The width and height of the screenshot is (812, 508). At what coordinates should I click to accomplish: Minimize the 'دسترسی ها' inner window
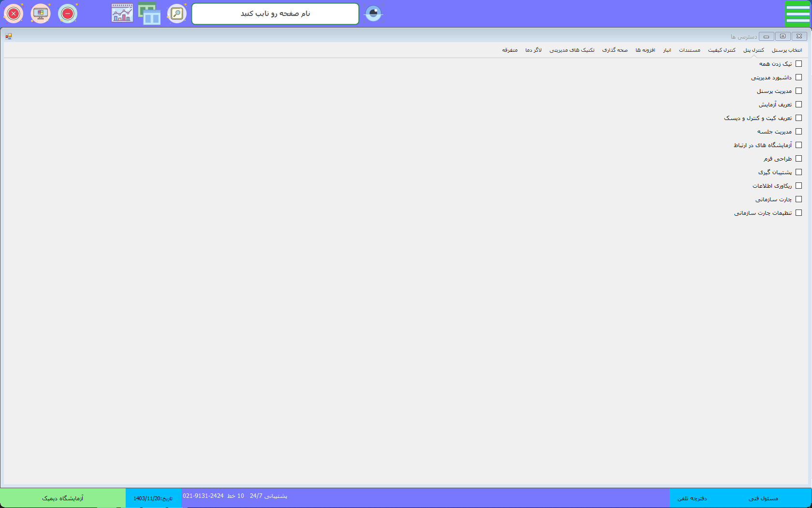click(x=767, y=36)
